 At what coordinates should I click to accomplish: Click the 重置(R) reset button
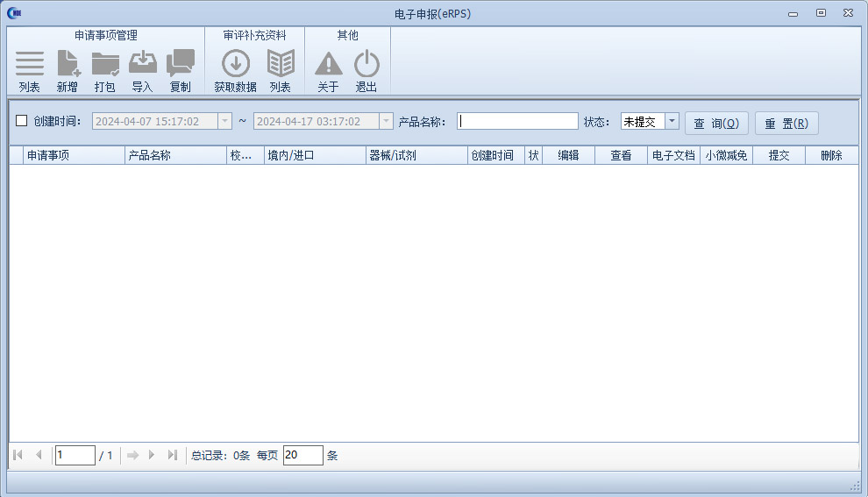click(786, 123)
